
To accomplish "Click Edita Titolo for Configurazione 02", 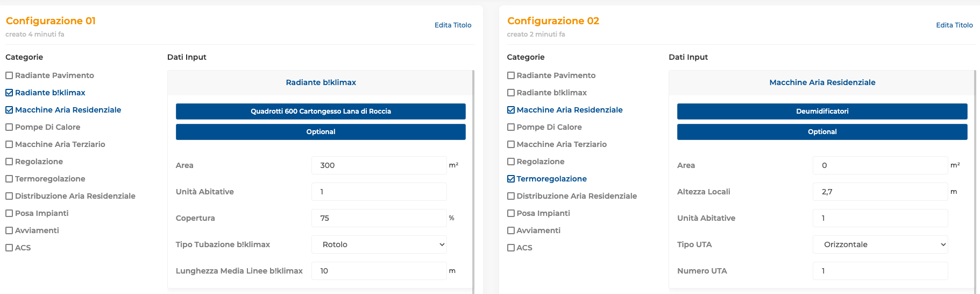I will [x=954, y=25].
